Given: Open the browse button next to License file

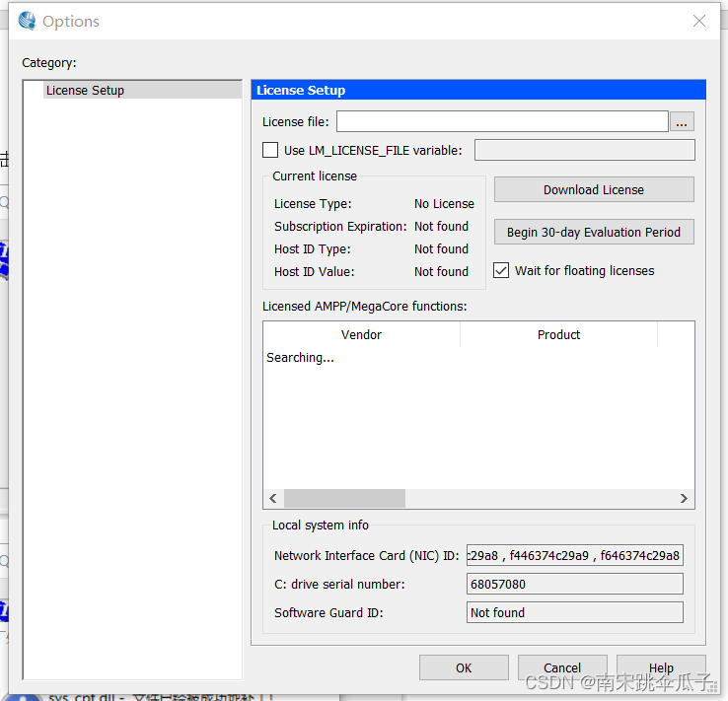Looking at the screenshot, I should (x=682, y=122).
